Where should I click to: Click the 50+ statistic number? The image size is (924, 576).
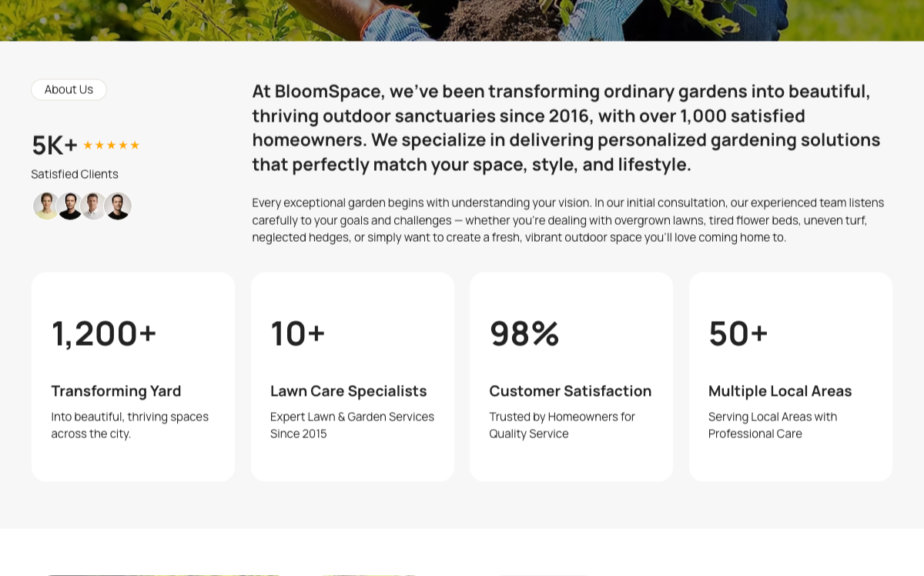(738, 333)
